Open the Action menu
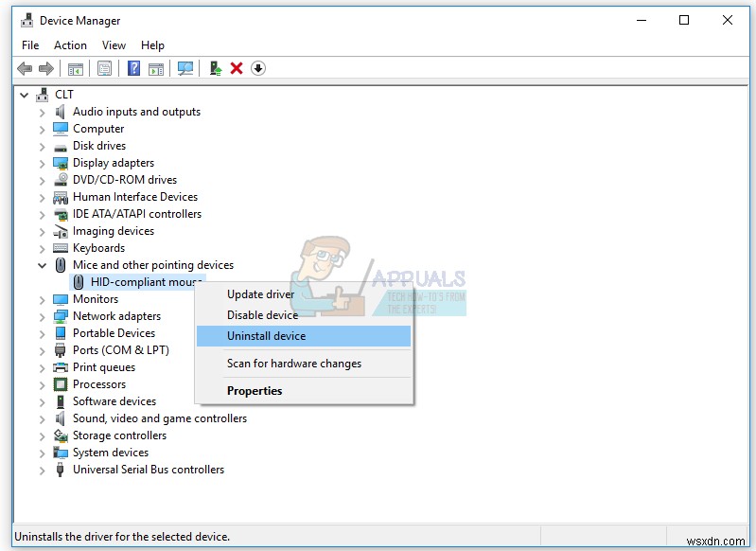756x551 pixels. click(x=70, y=45)
